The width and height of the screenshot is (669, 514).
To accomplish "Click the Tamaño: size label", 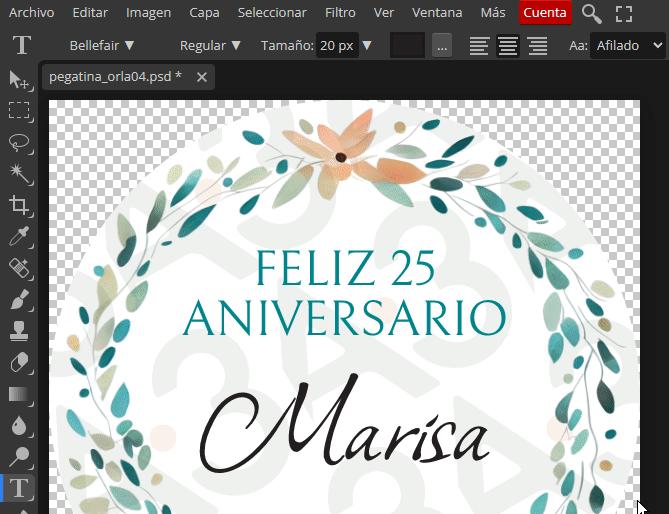I will pyautogui.click(x=287, y=45).
